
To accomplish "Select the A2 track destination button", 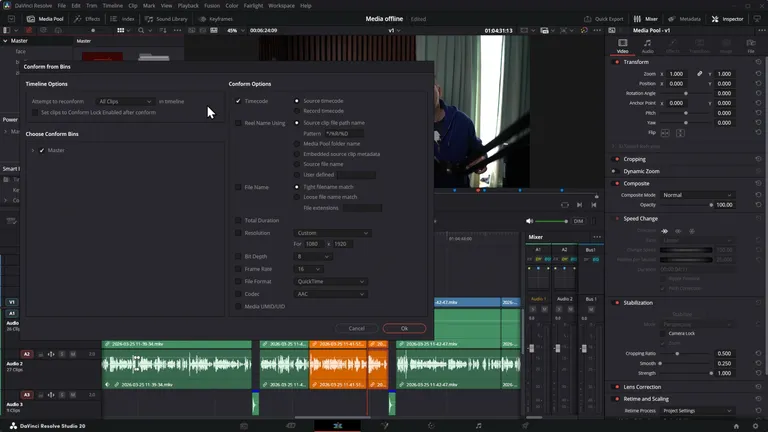I will [x=26, y=354].
